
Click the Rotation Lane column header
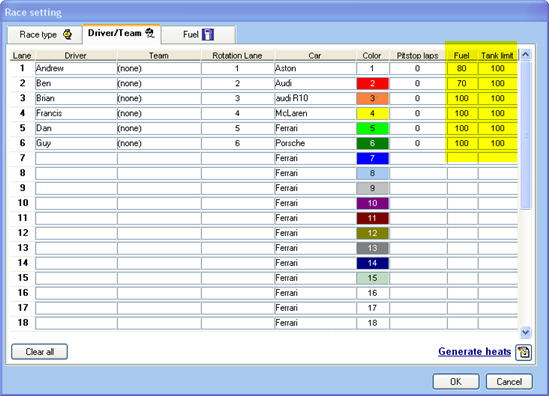pyautogui.click(x=237, y=55)
